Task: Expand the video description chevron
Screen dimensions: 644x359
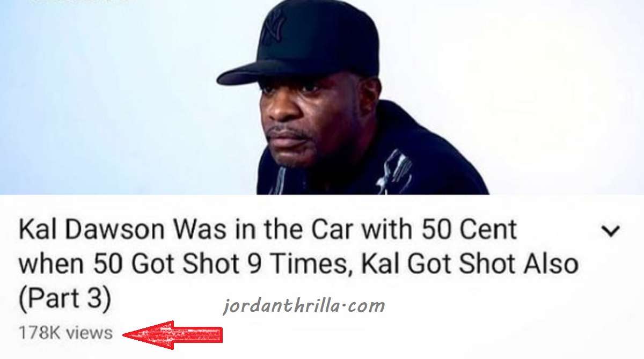Action: point(610,231)
